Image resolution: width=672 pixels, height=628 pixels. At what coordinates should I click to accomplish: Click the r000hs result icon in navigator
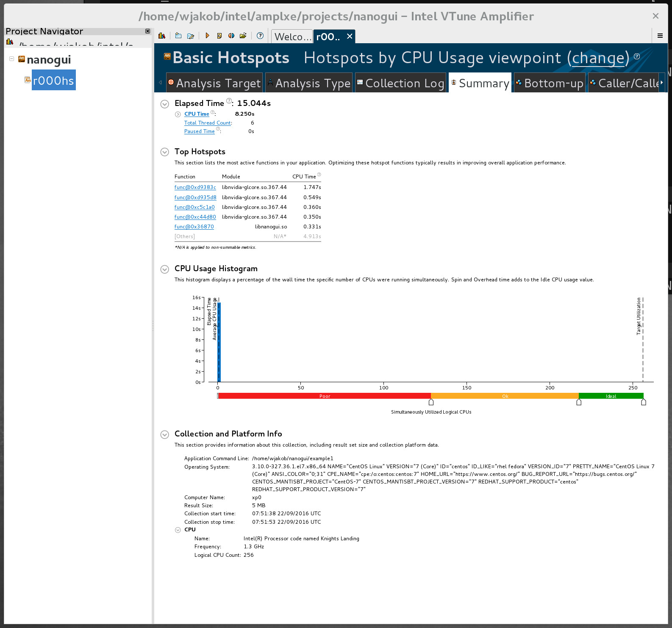pyautogui.click(x=28, y=80)
